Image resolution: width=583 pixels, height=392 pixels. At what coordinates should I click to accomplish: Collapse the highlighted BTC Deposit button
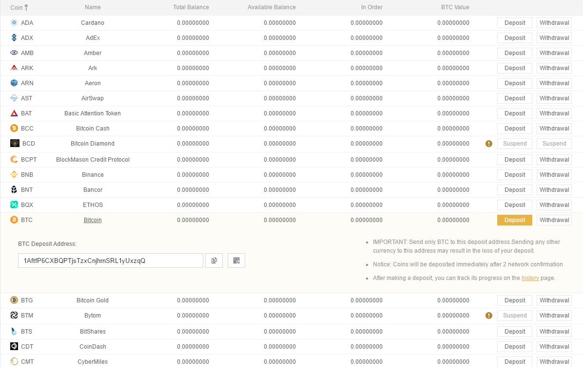click(x=515, y=220)
